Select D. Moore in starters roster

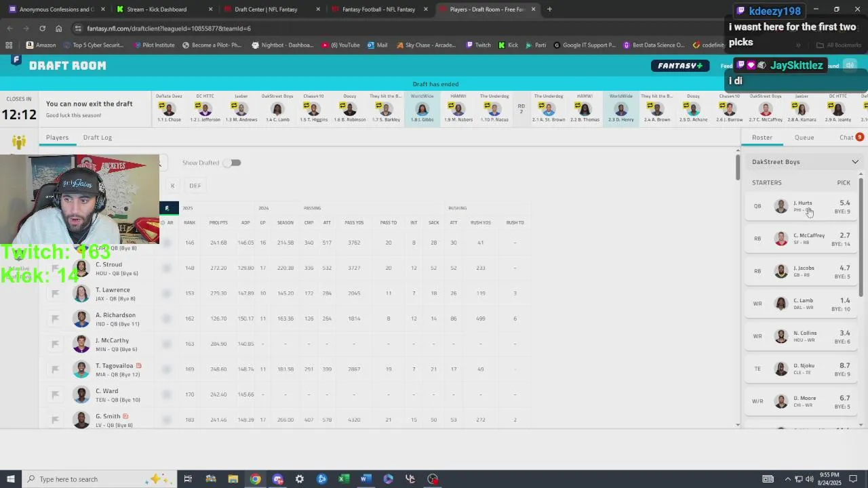point(802,401)
